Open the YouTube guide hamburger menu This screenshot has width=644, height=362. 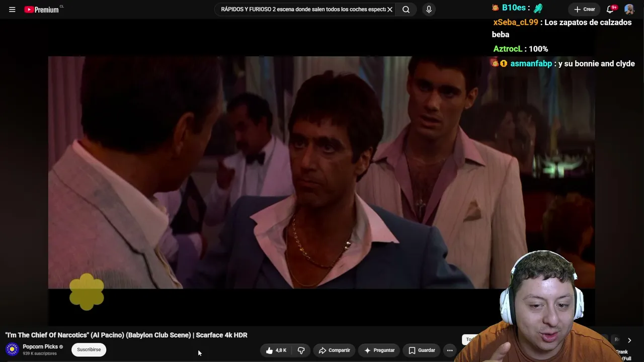12,10
